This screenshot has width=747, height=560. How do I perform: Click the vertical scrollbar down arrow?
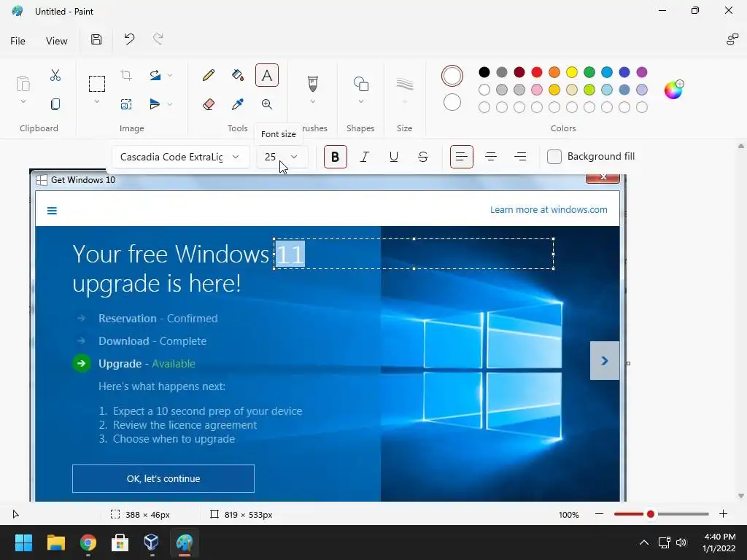tap(741, 496)
